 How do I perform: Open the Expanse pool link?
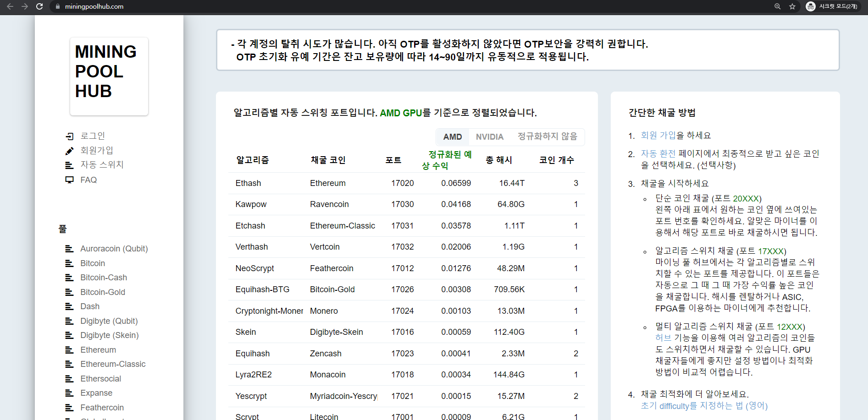(x=96, y=393)
